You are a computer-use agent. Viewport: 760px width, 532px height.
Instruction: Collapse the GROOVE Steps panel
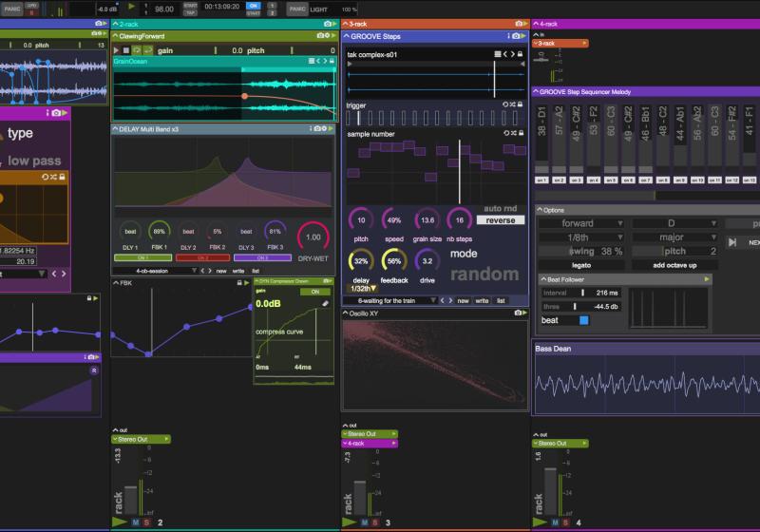[x=348, y=36]
